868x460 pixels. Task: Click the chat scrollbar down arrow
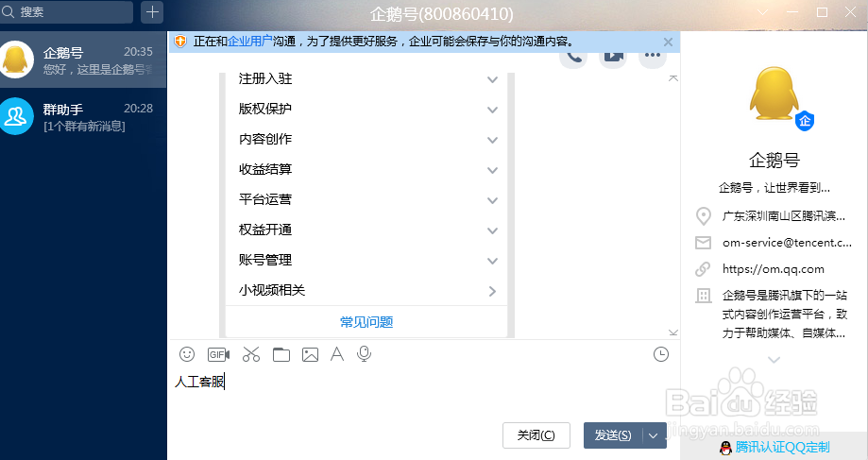(x=673, y=332)
